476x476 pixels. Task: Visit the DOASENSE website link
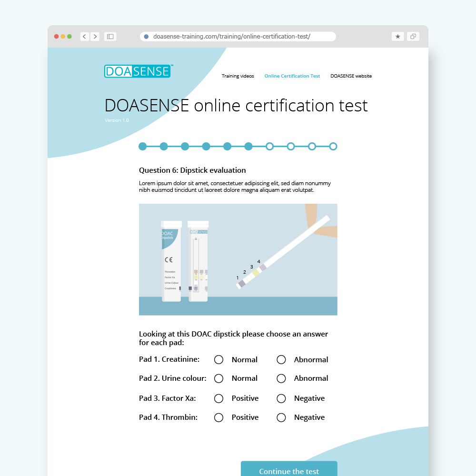tap(351, 76)
